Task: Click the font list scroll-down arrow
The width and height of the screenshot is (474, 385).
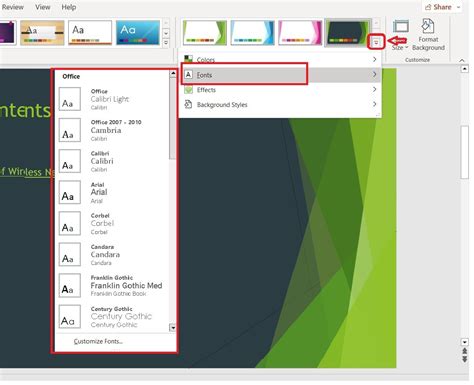Action: click(x=173, y=328)
